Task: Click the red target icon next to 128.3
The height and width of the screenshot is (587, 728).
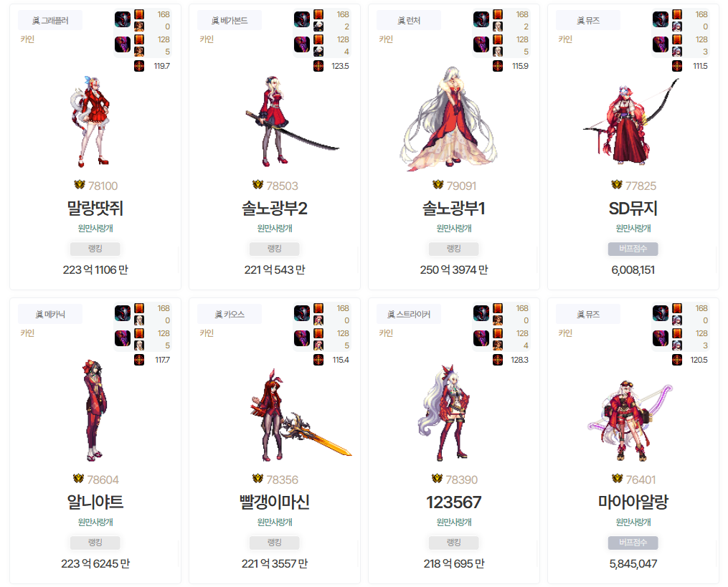Action: (497, 360)
